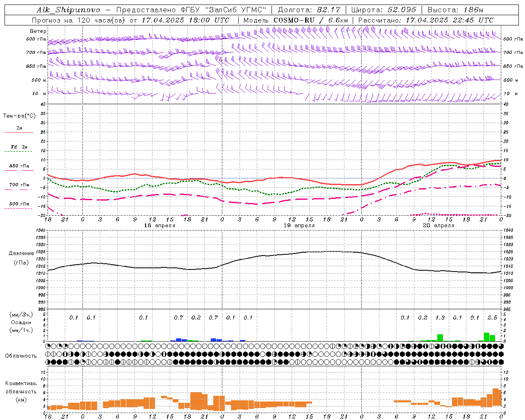Click the solid red line sample under 2м
Viewport: 525px width, 420px height.
pos(19,133)
